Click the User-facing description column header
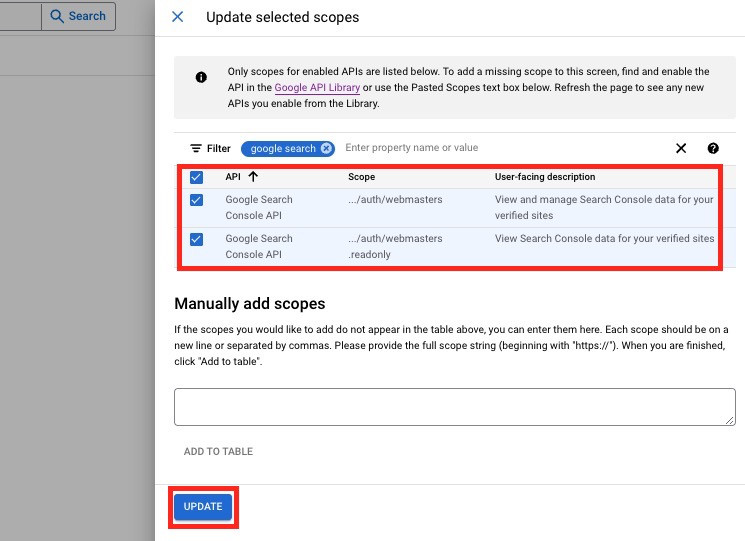The width and height of the screenshot is (745, 541). tap(544, 177)
